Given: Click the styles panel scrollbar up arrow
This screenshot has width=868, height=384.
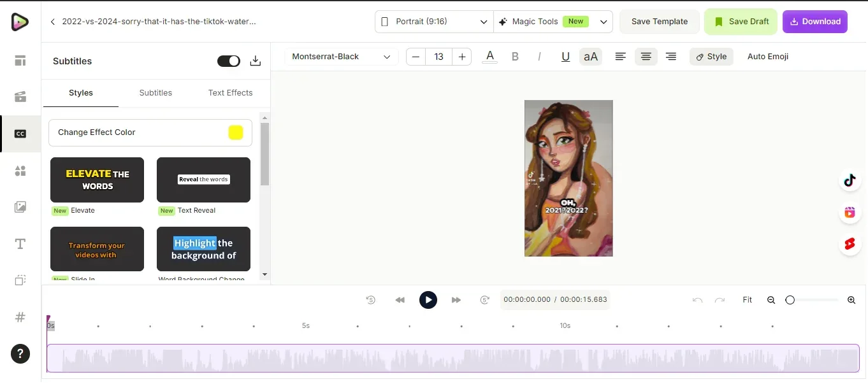Looking at the screenshot, I should tap(265, 117).
